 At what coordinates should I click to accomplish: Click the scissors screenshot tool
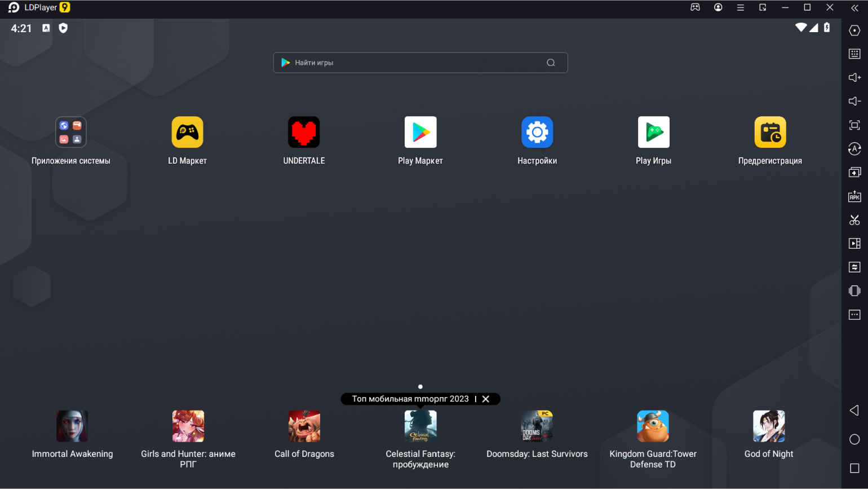854,220
